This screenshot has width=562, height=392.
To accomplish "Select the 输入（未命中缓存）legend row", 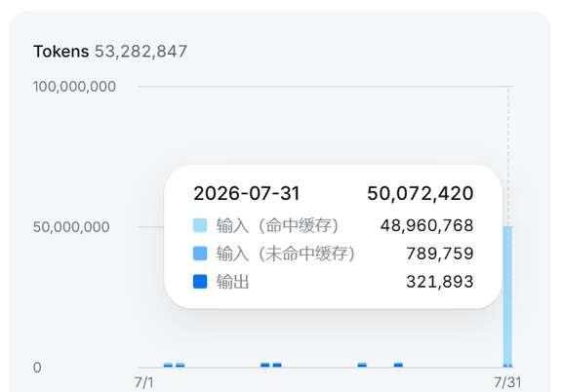I will click(333, 254).
